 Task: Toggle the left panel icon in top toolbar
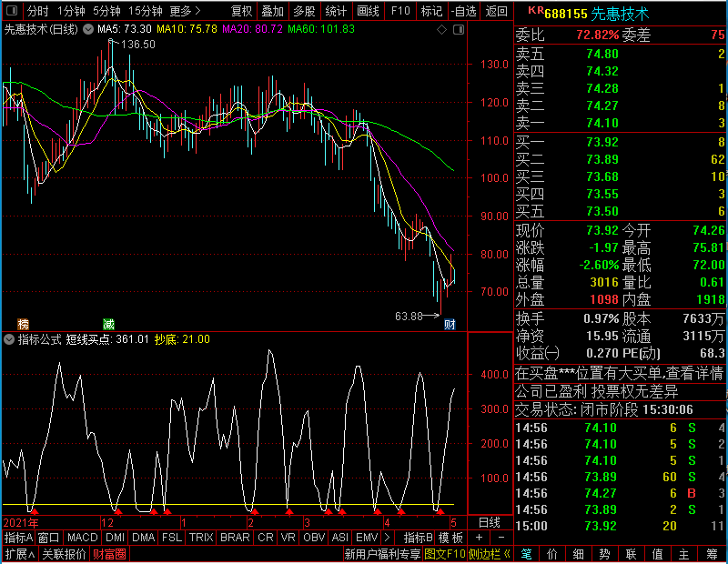click(x=12, y=10)
